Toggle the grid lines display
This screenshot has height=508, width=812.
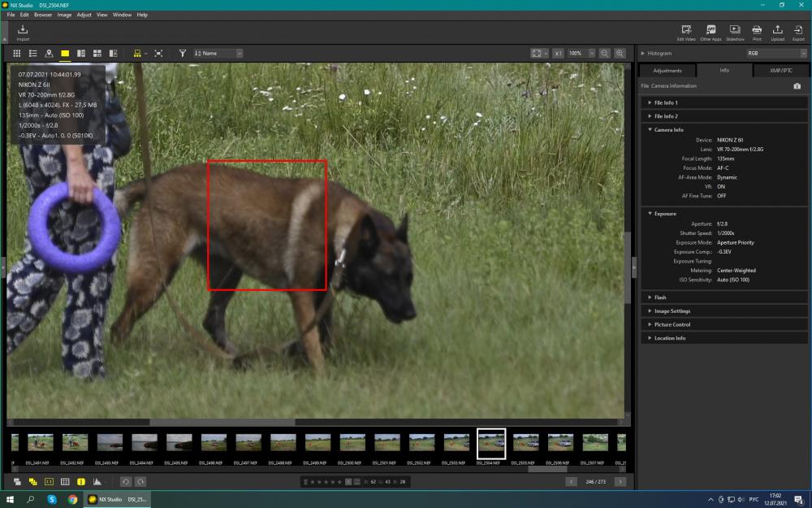click(x=65, y=481)
